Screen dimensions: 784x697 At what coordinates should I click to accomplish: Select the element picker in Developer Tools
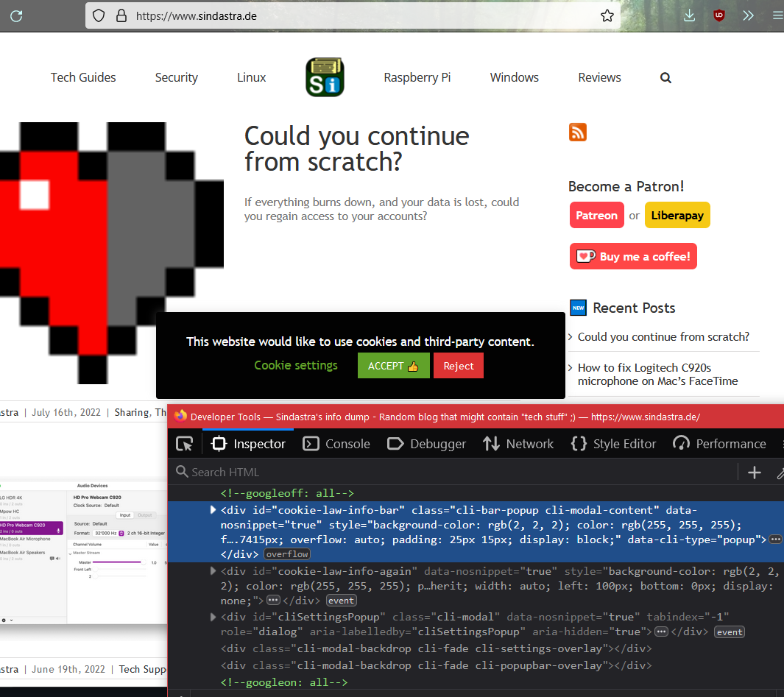click(184, 443)
